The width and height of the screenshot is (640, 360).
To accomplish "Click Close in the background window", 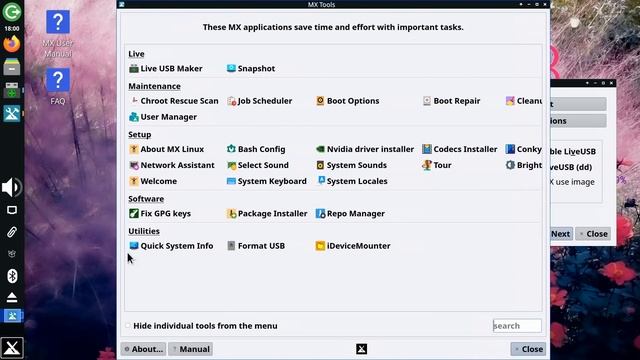I will [593, 234].
